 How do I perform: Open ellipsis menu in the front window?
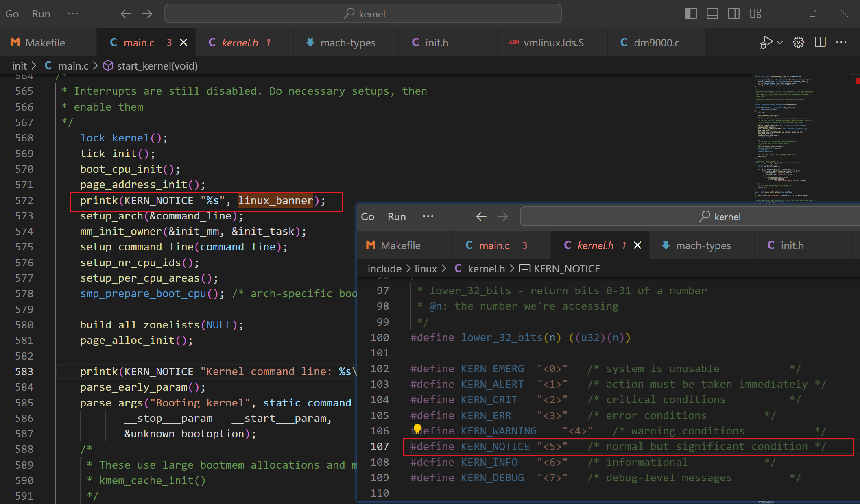(x=428, y=216)
